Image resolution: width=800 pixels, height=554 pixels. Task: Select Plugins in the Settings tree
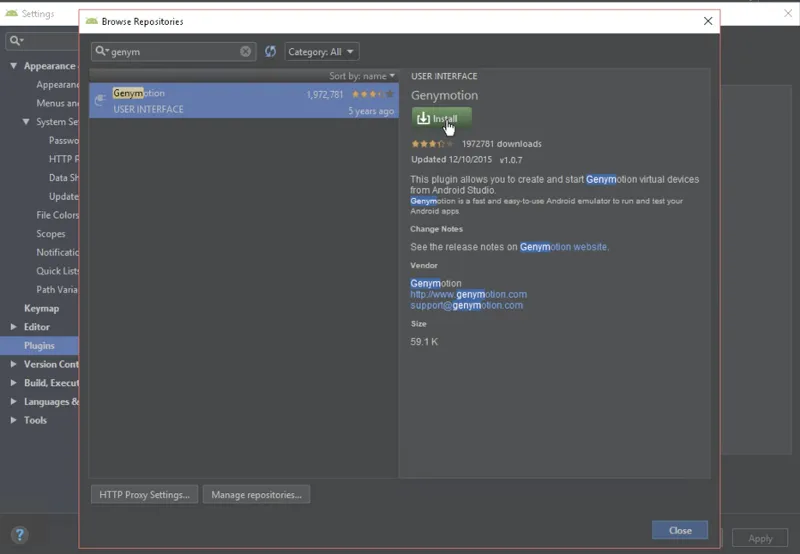39,345
